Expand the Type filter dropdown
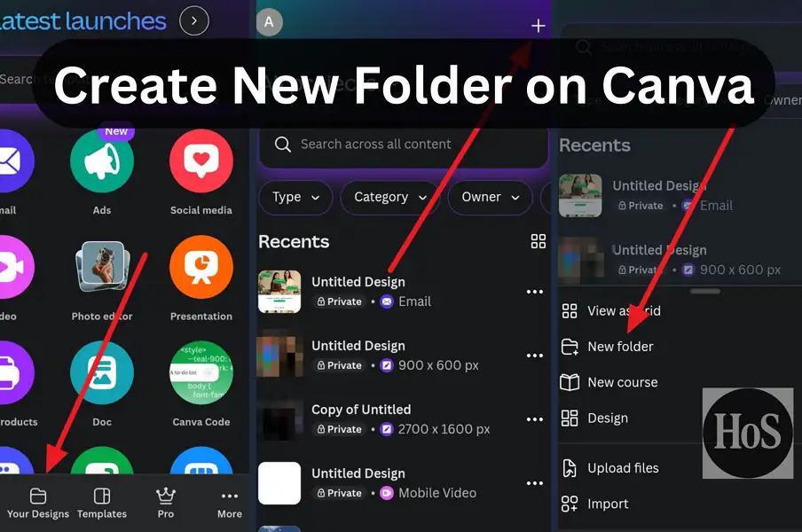This screenshot has width=802, height=532. [295, 198]
